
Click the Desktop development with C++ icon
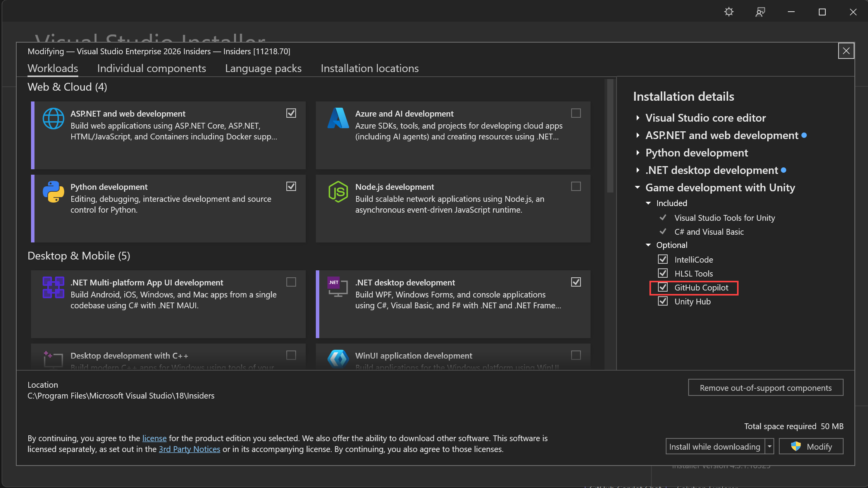click(53, 360)
